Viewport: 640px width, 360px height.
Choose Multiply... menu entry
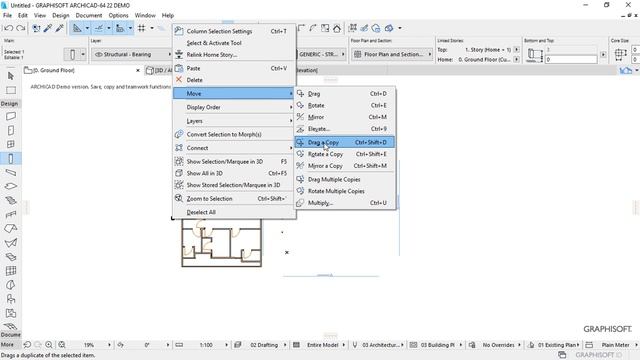click(344, 203)
